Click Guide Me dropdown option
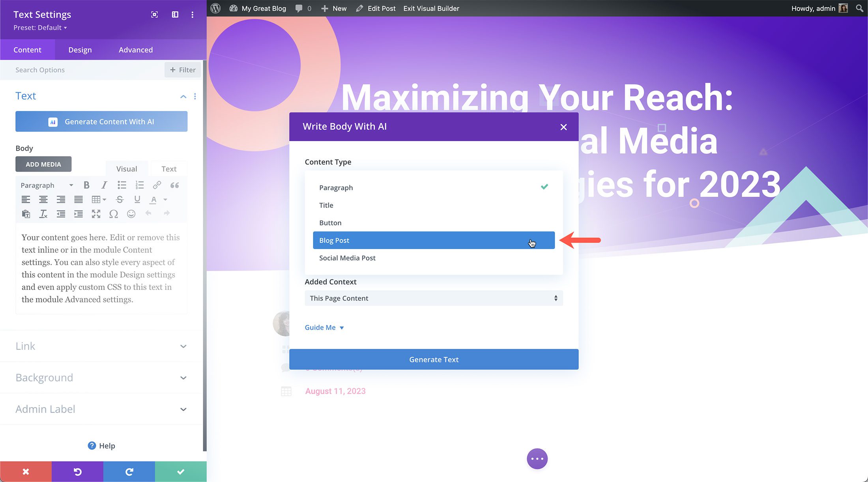The height and width of the screenshot is (482, 868). [x=324, y=327]
